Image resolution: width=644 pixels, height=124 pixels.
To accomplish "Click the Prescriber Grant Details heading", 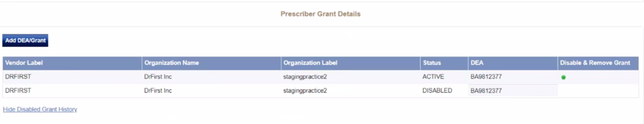I will tap(320, 14).
